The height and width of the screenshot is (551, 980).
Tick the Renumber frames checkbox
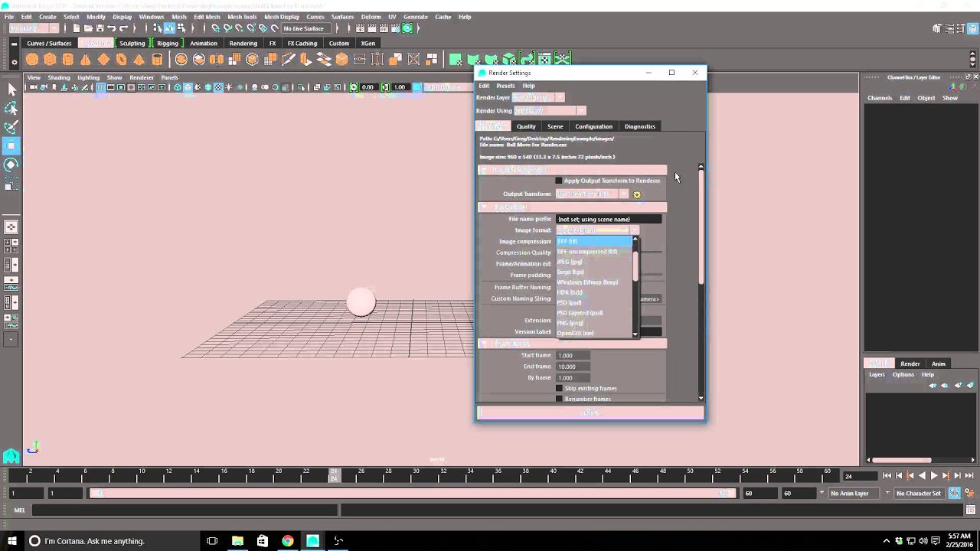click(559, 399)
